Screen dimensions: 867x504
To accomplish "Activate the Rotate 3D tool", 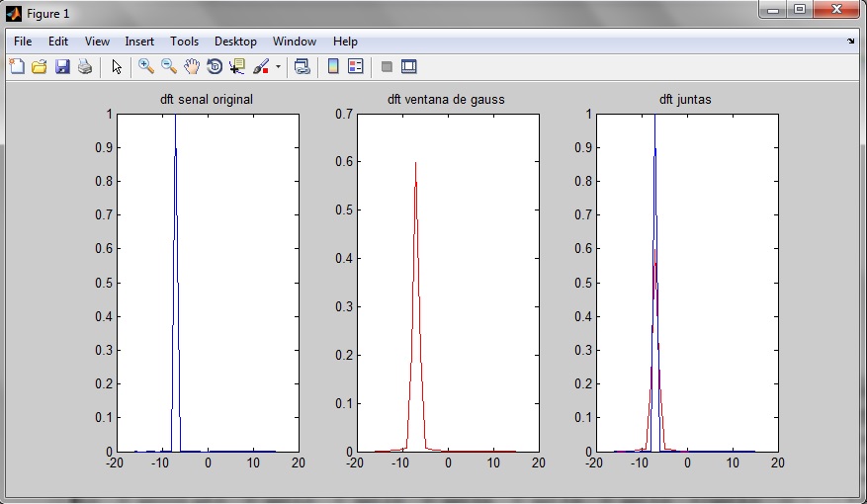I will (215, 67).
